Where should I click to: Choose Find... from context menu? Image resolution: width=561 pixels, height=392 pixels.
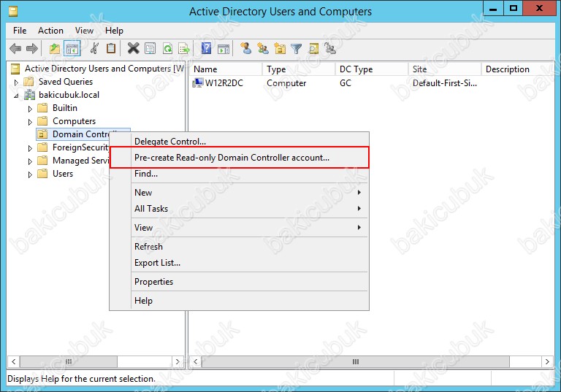click(240, 174)
